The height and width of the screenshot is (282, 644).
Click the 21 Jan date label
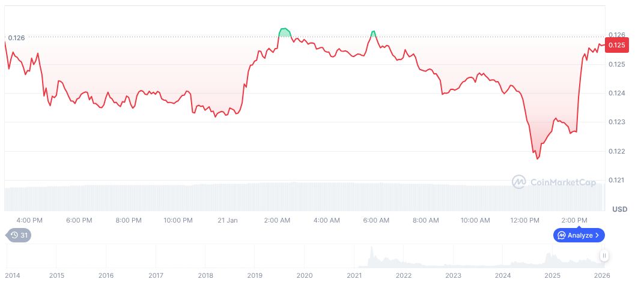coord(228,220)
